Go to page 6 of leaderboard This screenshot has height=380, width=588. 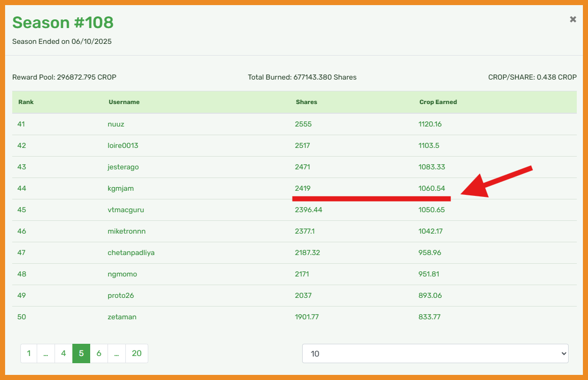99,353
